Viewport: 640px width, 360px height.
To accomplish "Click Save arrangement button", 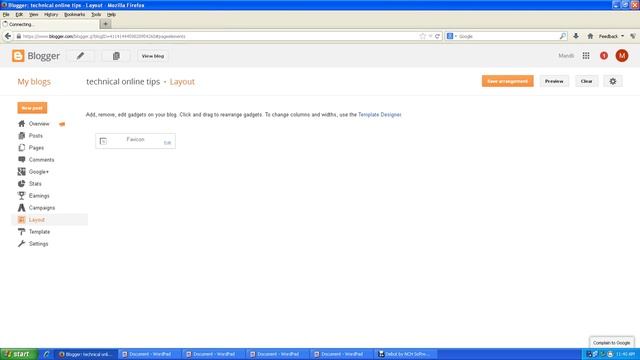I will click(507, 81).
